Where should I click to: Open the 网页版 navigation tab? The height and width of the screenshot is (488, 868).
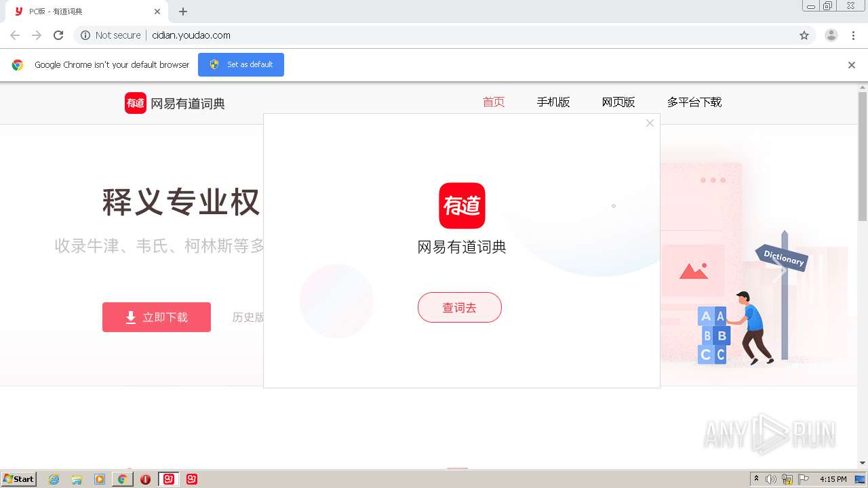(x=618, y=102)
